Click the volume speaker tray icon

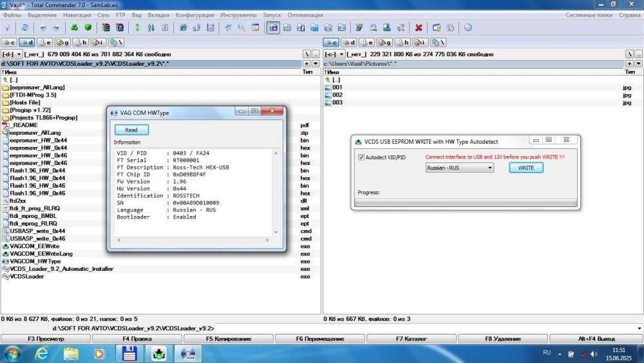tap(594, 353)
